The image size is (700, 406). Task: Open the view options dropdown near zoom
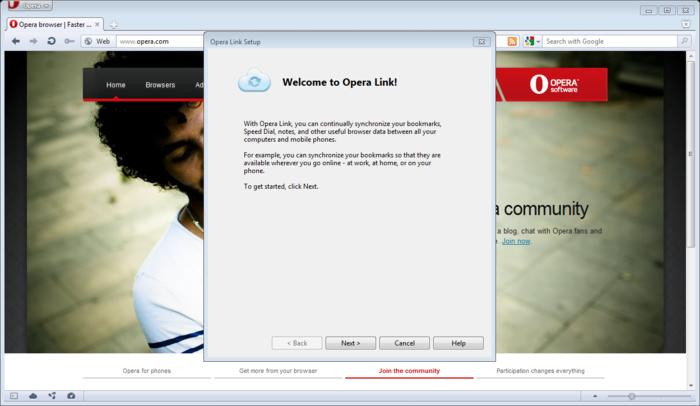tap(595, 396)
